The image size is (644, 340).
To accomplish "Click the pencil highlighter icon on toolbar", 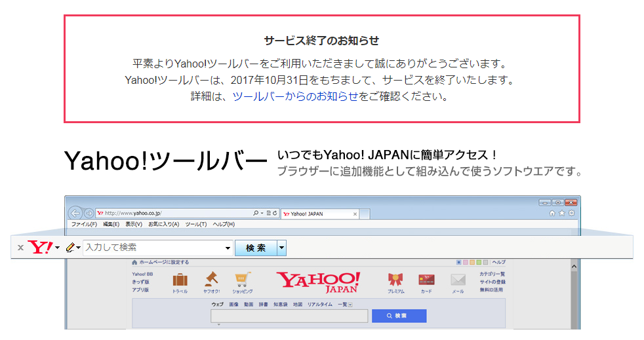I will (70, 248).
